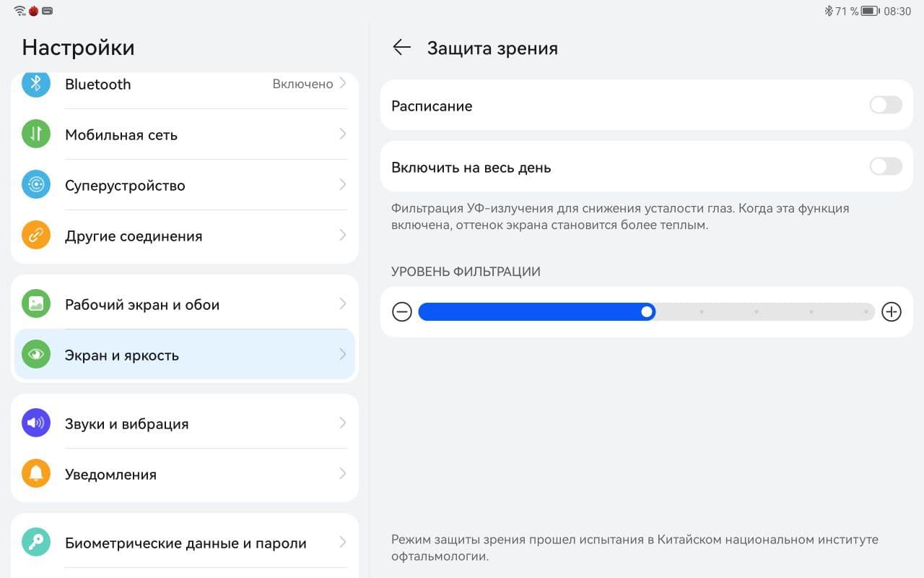Viewport: 924px width, 578px height.
Task: Click the filtration level slider handle
Action: click(x=648, y=312)
